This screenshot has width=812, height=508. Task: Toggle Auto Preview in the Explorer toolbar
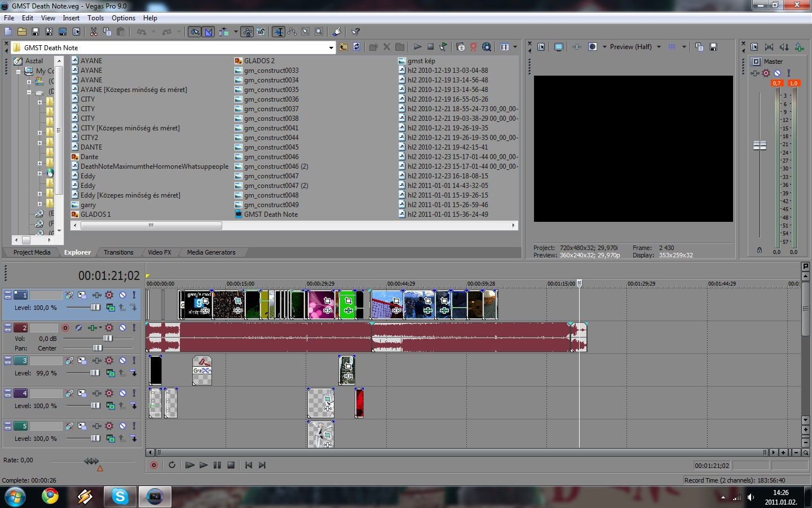[x=444, y=47]
